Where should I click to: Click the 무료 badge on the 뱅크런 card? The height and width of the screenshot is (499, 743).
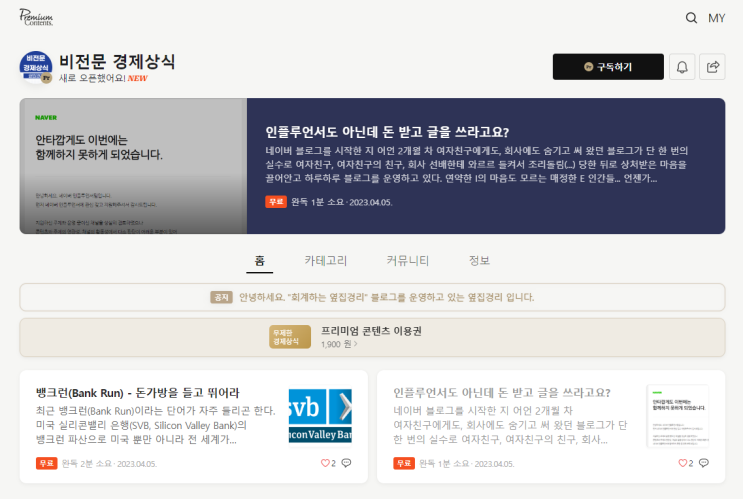(x=46, y=463)
